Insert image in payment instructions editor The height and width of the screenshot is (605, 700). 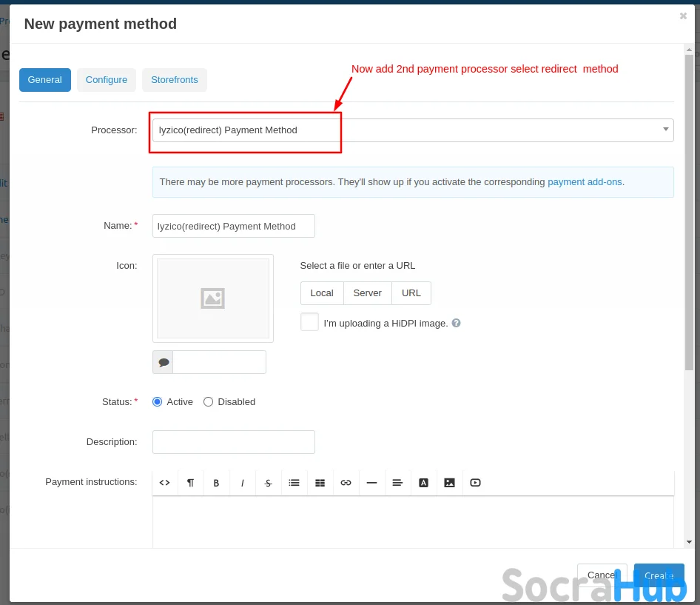(450, 483)
